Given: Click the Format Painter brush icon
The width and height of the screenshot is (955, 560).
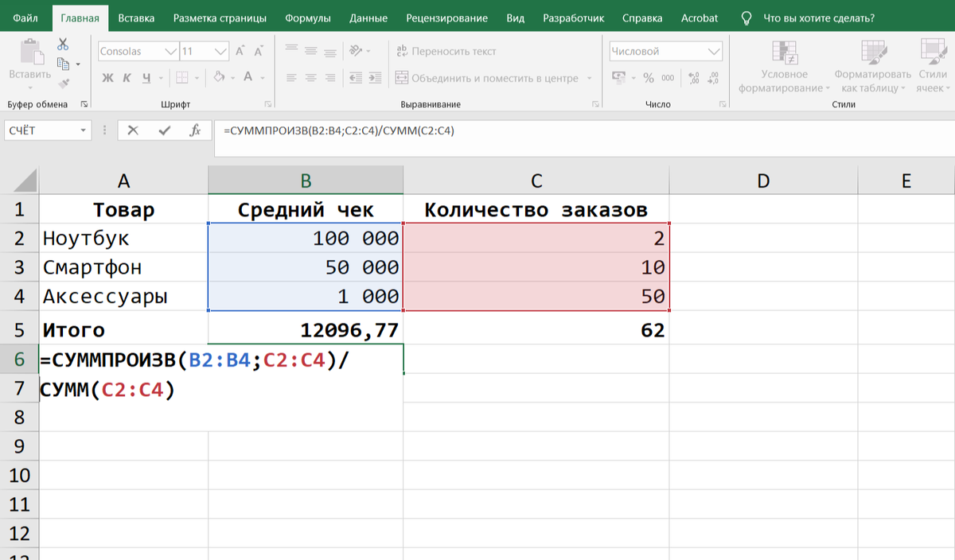Looking at the screenshot, I should [64, 82].
